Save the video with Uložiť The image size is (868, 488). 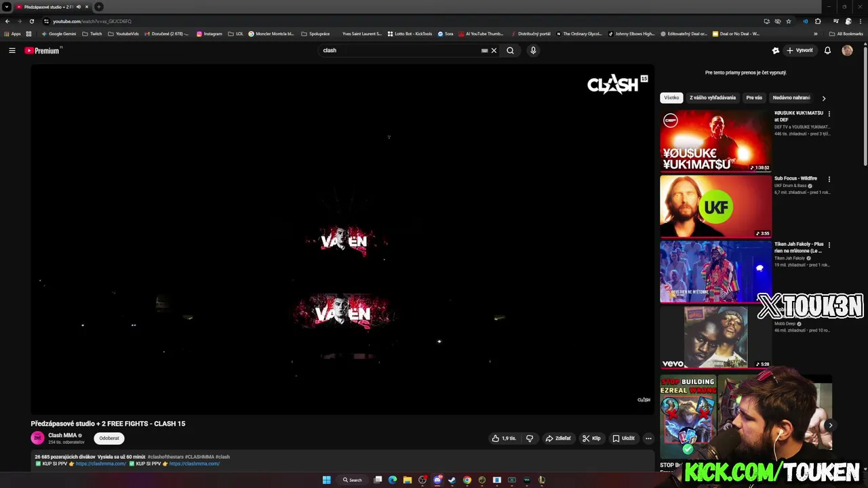point(623,439)
